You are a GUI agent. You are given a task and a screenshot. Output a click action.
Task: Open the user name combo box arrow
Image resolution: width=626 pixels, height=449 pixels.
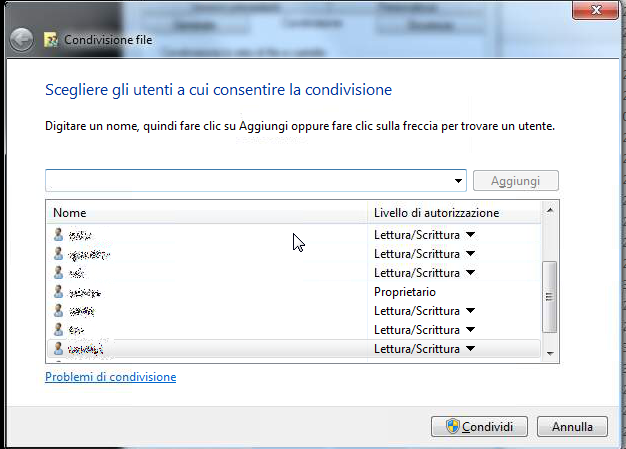tap(458, 181)
